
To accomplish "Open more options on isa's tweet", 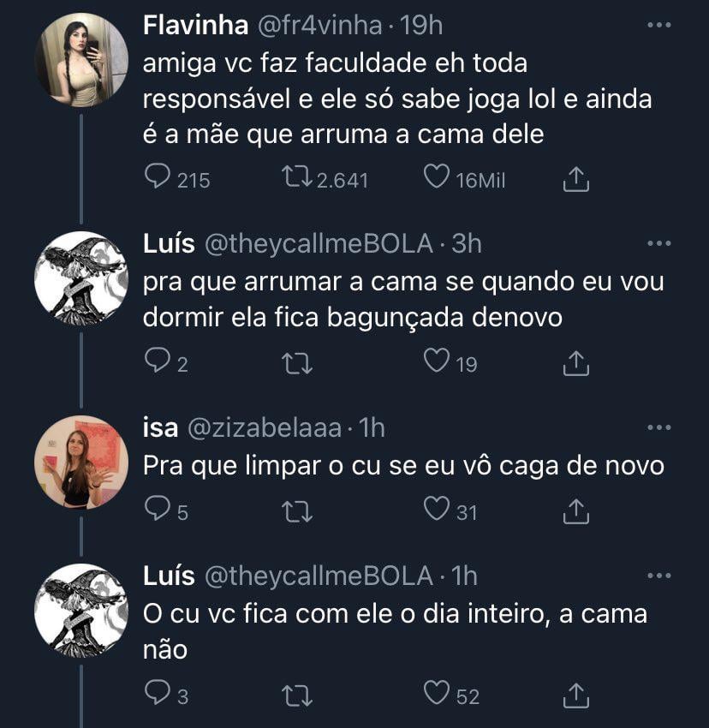I will (658, 427).
